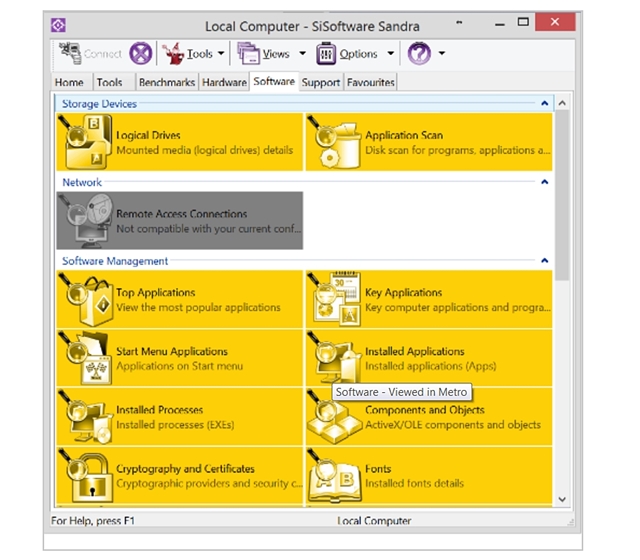Open the Installed Processes icon
This screenshot has height=560, width=640.
point(85,417)
